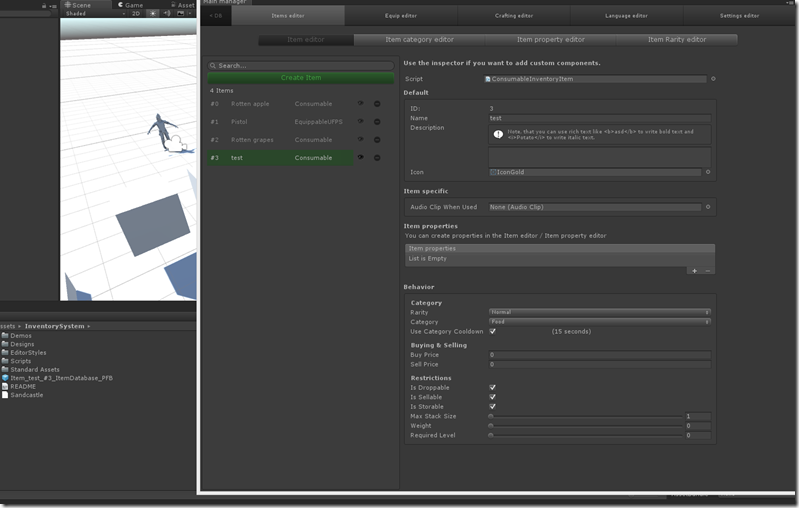Viewport: 799px width, 508px height.
Task: Click the Audio Clip When Used field
Action: point(595,207)
